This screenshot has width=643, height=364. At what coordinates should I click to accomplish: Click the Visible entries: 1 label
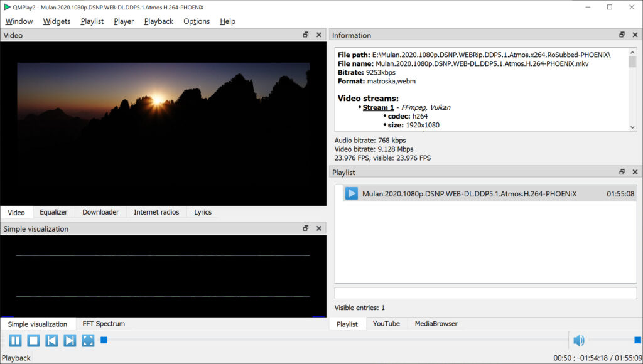pos(360,308)
